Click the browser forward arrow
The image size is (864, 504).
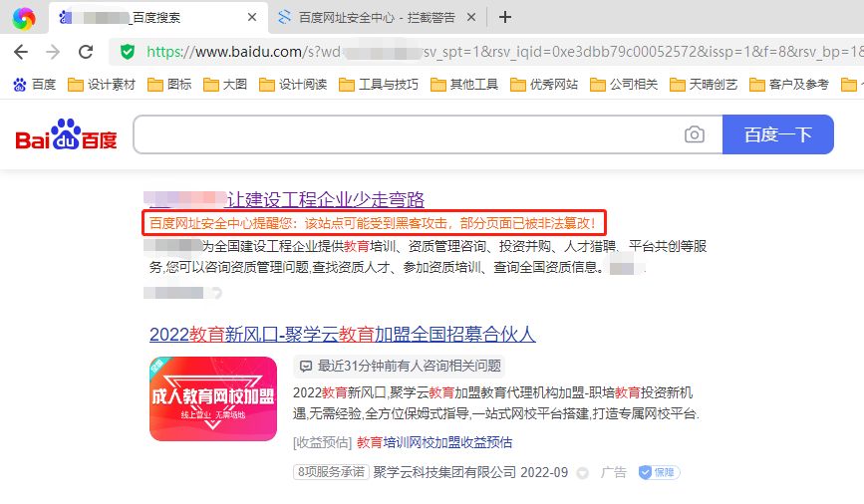[53, 52]
